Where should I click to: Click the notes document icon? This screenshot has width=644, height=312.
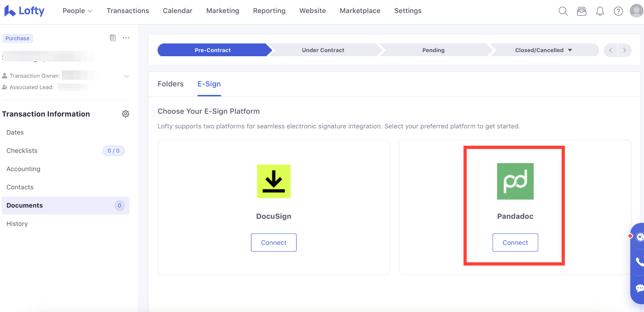pos(113,38)
